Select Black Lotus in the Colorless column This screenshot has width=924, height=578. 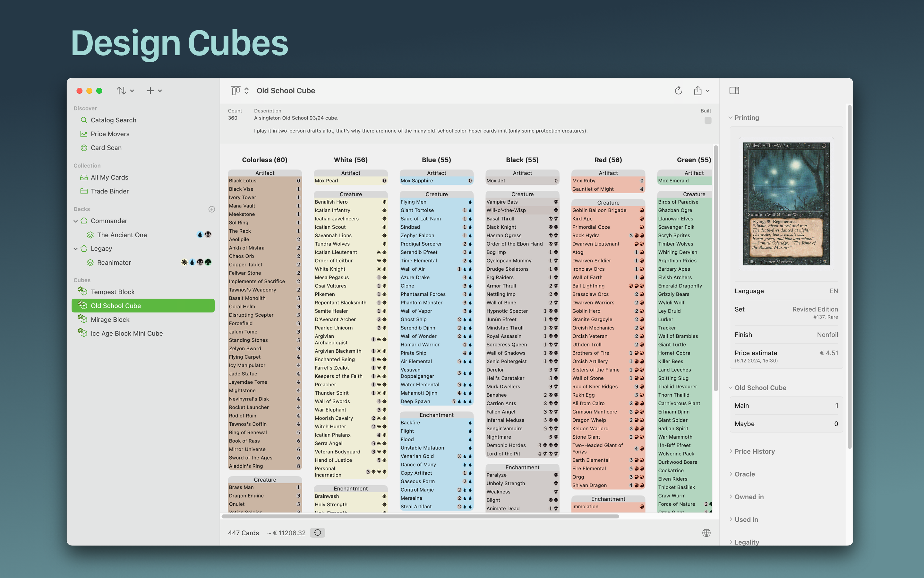265,181
